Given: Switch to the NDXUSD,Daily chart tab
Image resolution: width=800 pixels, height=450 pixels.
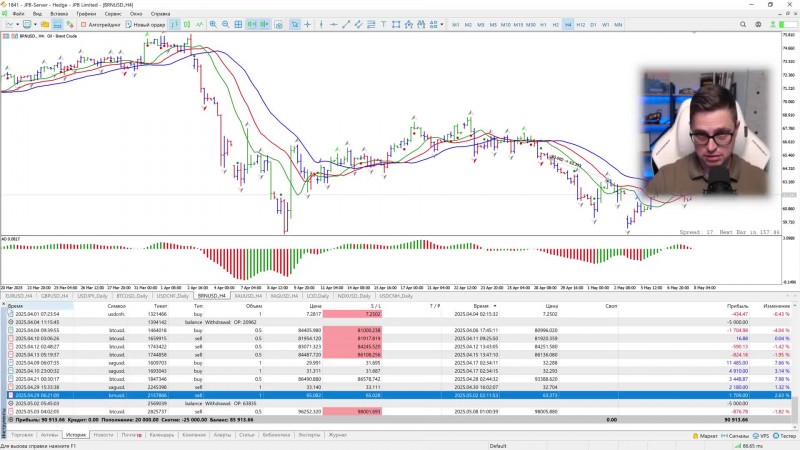Looking at the screenshot, I should click(354, 296).
